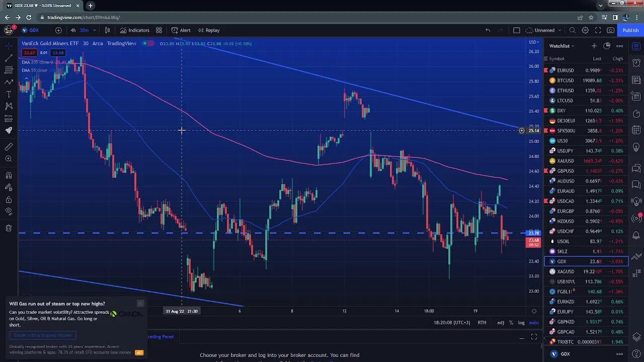Open the Trading Panel tab
This screenshot has height=362, width=644.
160,337
